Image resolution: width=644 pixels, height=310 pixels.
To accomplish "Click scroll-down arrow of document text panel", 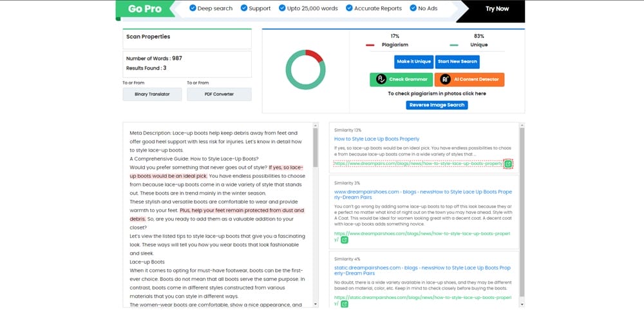I will tap(316, 304).
